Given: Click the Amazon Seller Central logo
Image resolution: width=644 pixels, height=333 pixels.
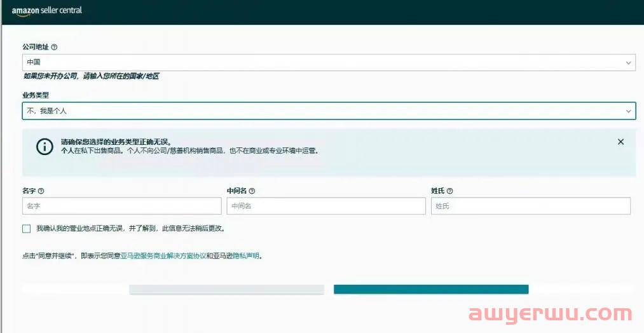Looking at the screenshot, I should pyautogui.click(x=46, y=11).
